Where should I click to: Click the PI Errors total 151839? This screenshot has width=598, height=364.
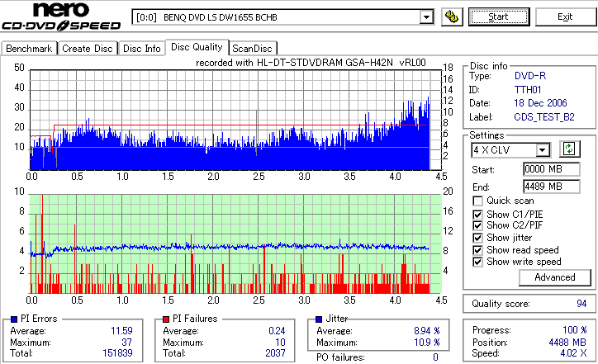coord(117,353)
